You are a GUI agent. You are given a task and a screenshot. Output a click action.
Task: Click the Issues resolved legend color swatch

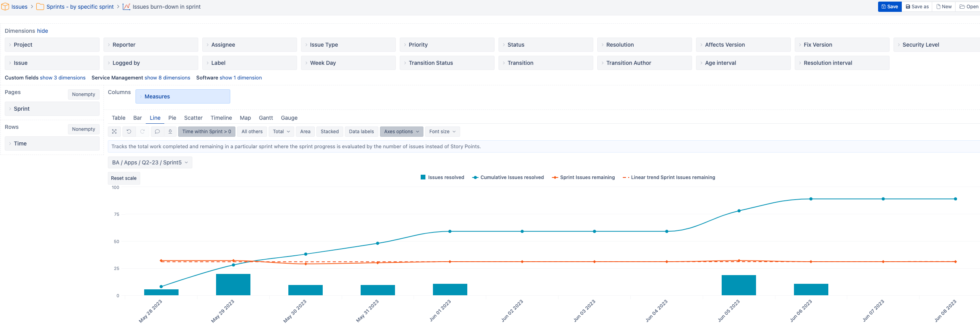423,177
